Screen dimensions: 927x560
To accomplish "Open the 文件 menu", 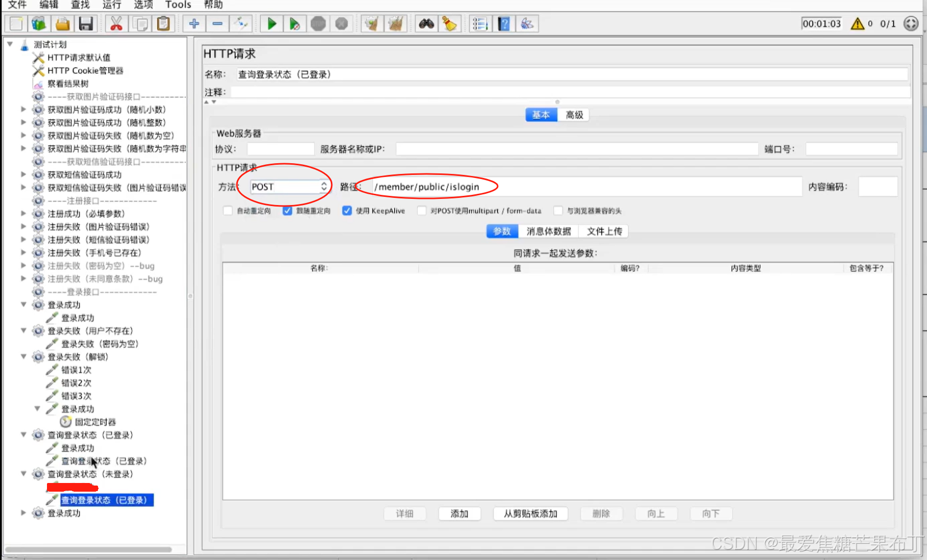I will point(17,5).
